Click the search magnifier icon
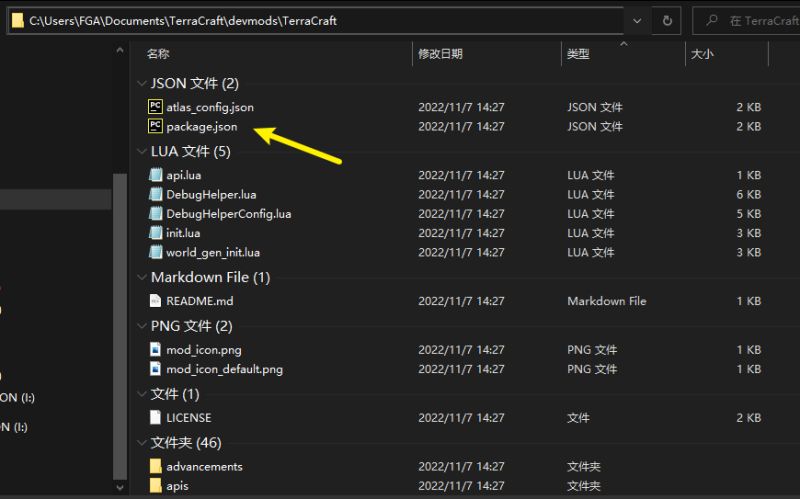Image resolution: width=800 pixels, height=499 pixels. [x=712, y=20]
